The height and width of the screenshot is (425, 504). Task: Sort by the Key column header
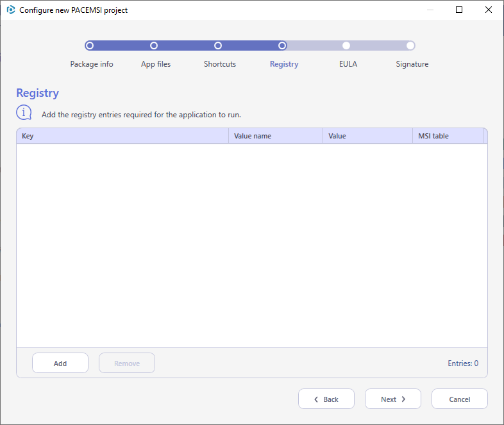[x=122, y=136]
